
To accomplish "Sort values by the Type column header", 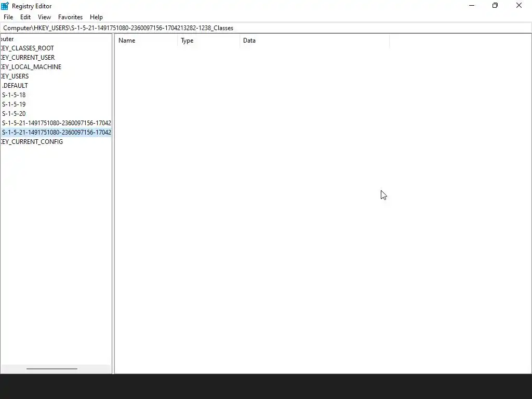I will click(x=209, y=41).
